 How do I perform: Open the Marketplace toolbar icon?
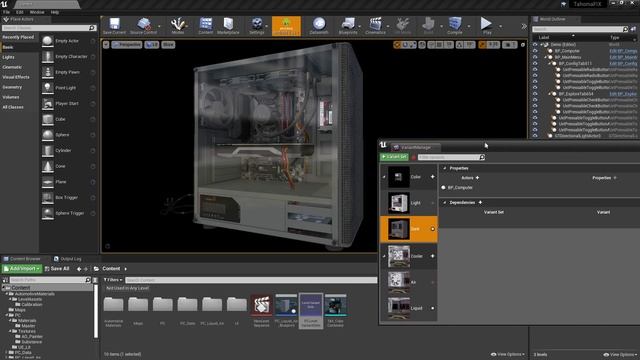coord(228,26)
